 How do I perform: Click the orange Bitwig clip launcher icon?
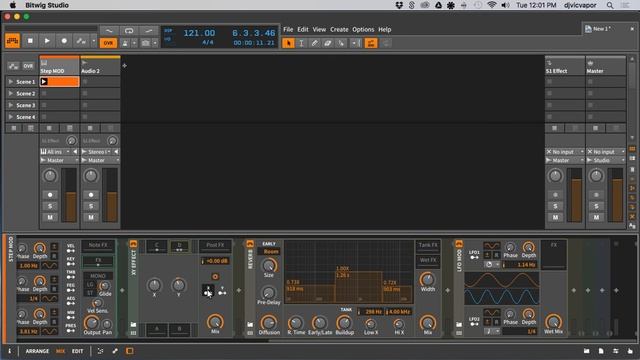coord(13,41)
